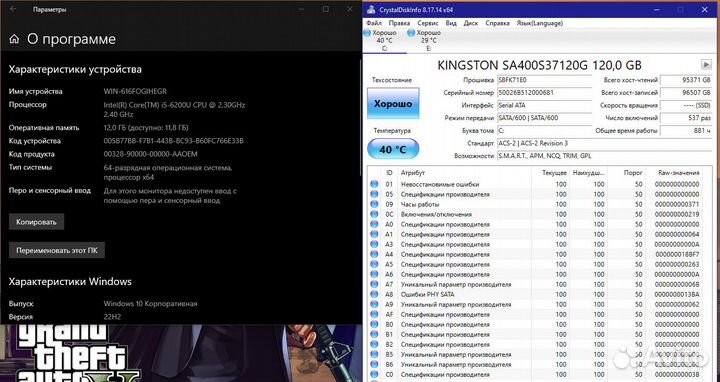
Task: Click device name WIN-616FOGIHEGR
Action: tap(135, 91)
